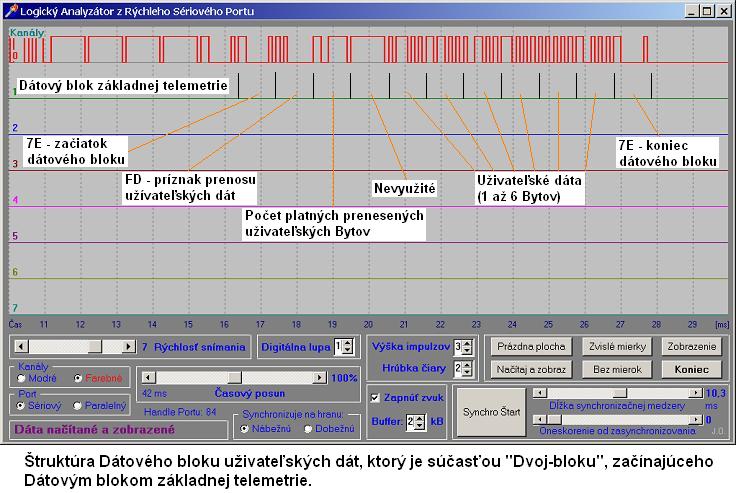Screen dimensions: 736x493
Task: Decrease Hrúbka čiary spinner value
Action: [x=467, y=372]
